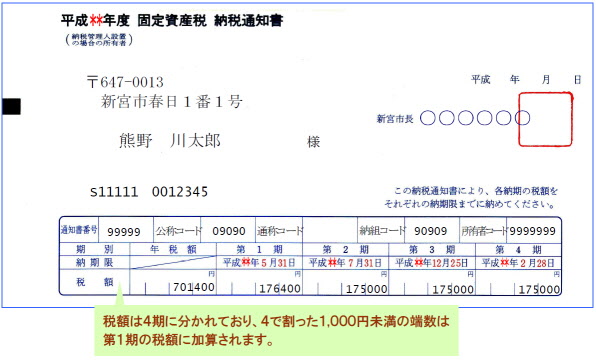The image size is (596, 360).
Task: Click the '第3期' column header
Action: (432, 249)
